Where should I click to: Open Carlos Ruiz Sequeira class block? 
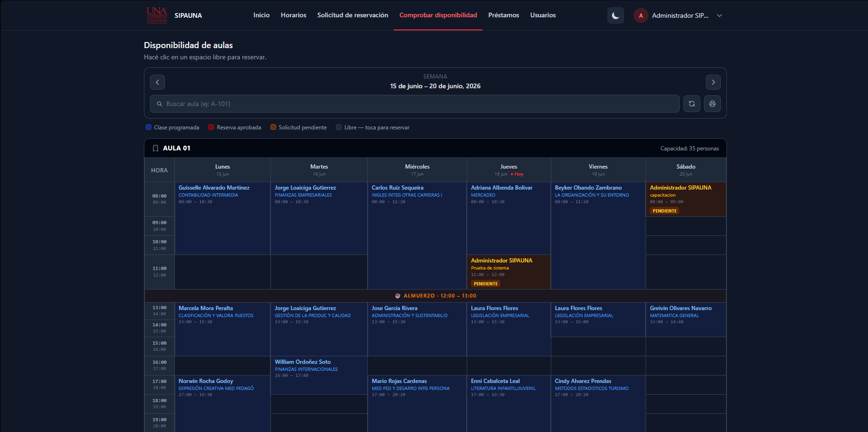417,235
